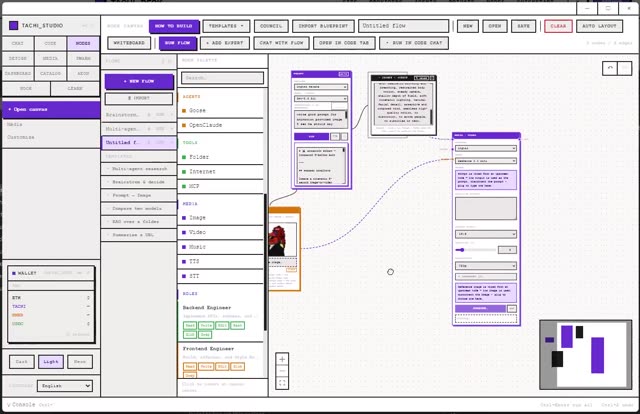
Task: Open the Design tab
Action: [x=18, y=58]
